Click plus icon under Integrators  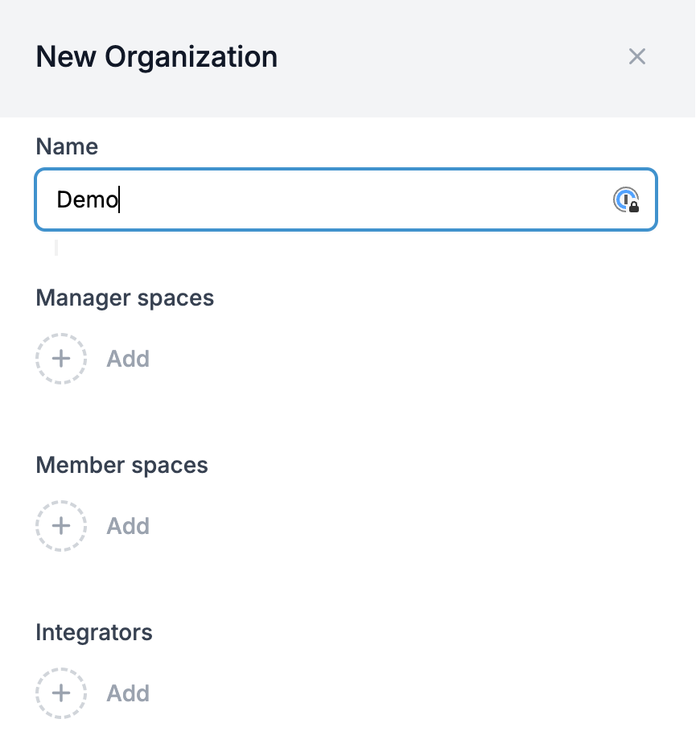[61, 693]
